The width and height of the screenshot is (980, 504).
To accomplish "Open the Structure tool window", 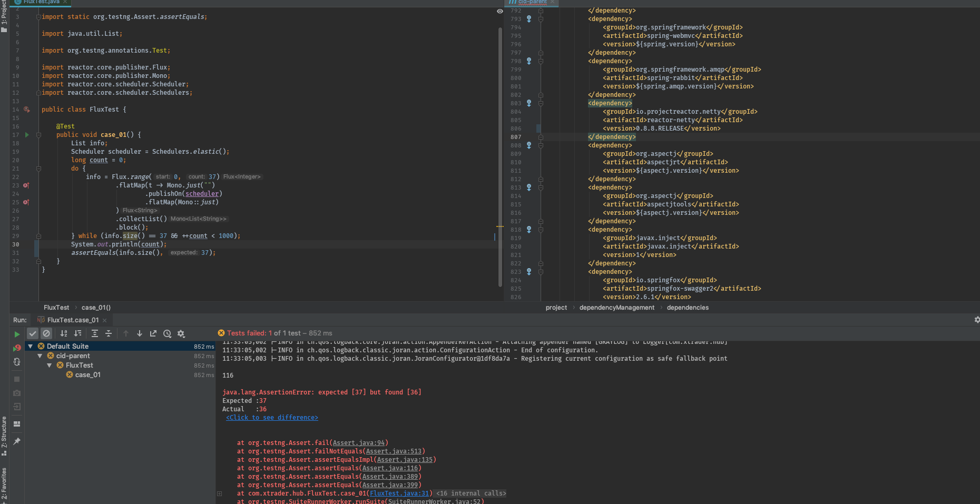I will click(4, 436).
